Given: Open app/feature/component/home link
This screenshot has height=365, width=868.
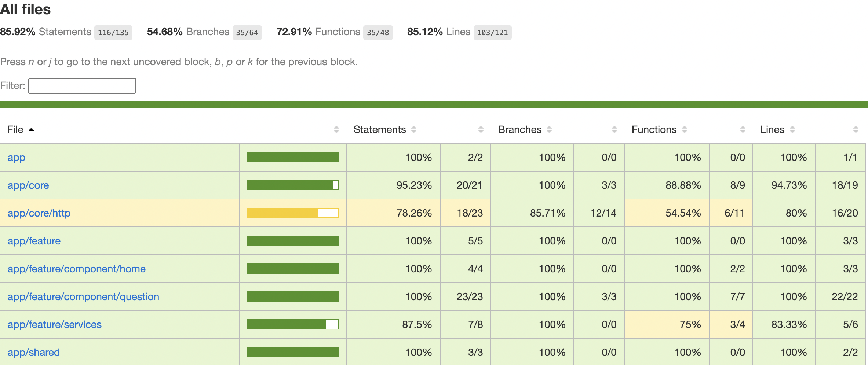Looking at the screenshot, I should click(x=77, y=269).
